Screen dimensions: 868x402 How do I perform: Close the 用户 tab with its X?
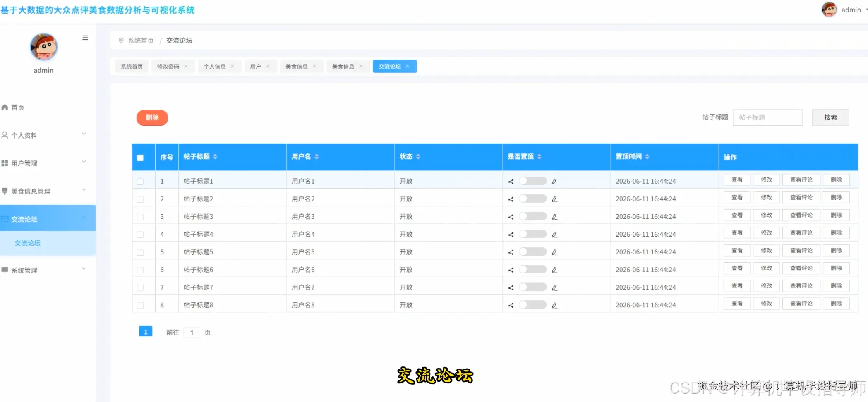click(268, 66)
